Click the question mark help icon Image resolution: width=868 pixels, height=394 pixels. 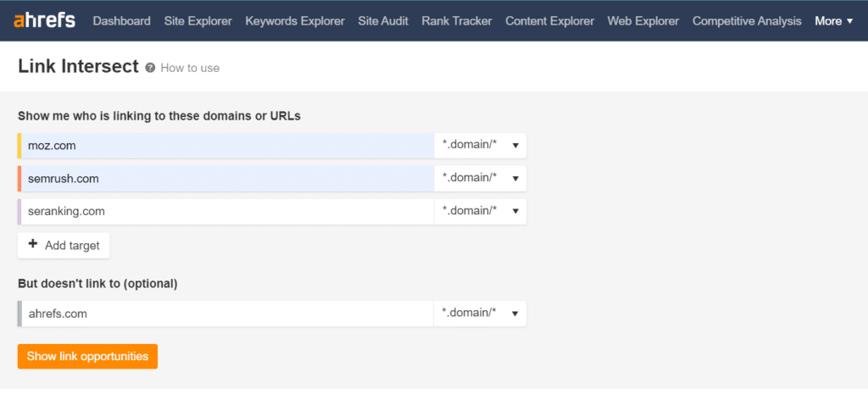tap(149, 68)
